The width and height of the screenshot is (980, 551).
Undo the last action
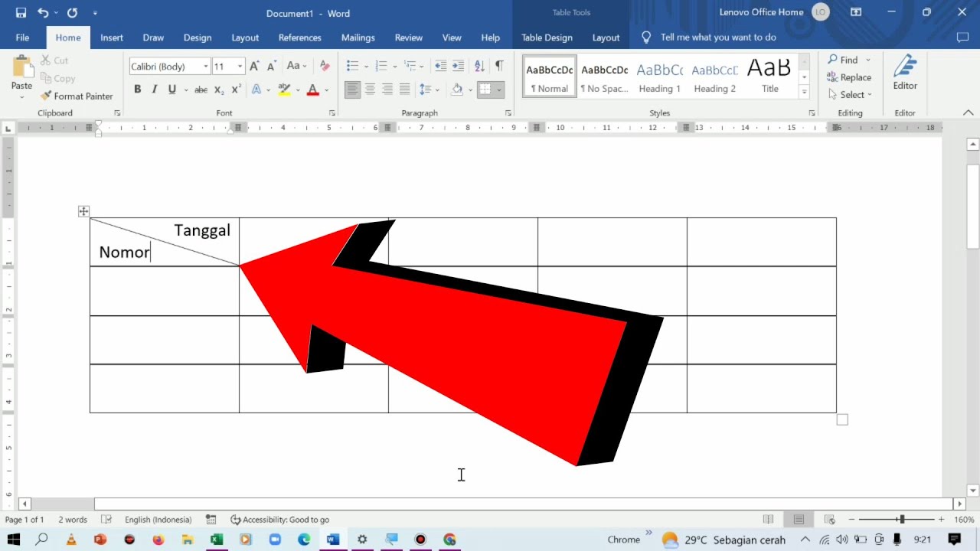[43, 13]
